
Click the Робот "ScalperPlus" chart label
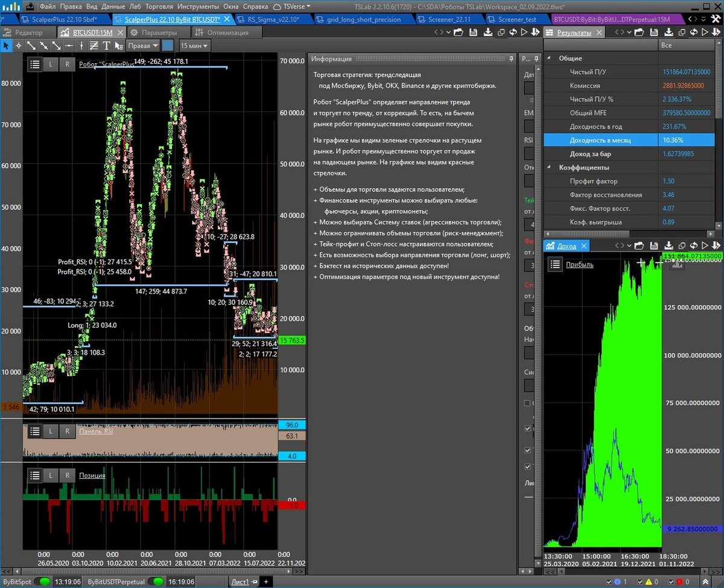point(107,63)
